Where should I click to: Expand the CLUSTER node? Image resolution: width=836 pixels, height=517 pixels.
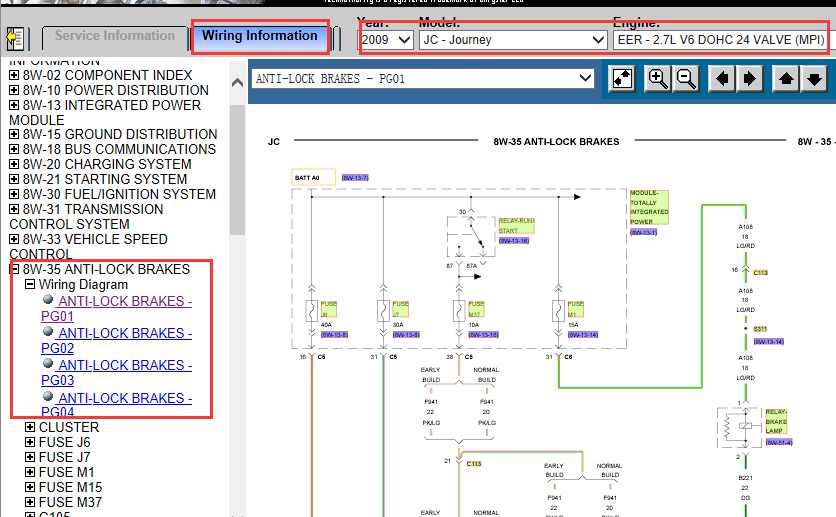(30, 427)
